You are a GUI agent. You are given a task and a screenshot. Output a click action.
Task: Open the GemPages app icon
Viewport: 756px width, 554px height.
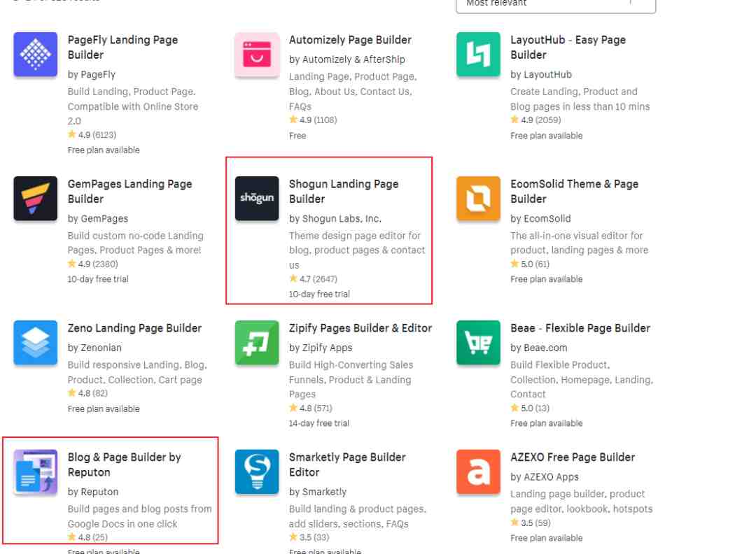tap(36, 199)
